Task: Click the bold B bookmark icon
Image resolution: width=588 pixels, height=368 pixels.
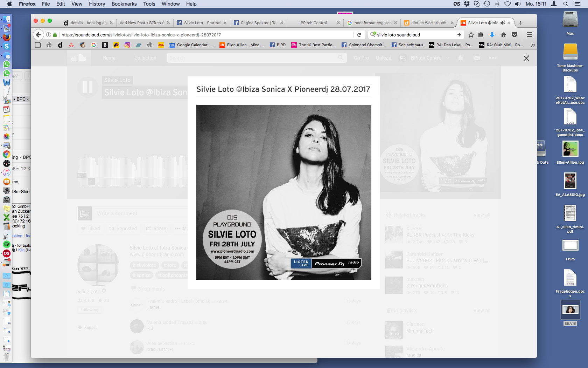Action: coord(105,45)
